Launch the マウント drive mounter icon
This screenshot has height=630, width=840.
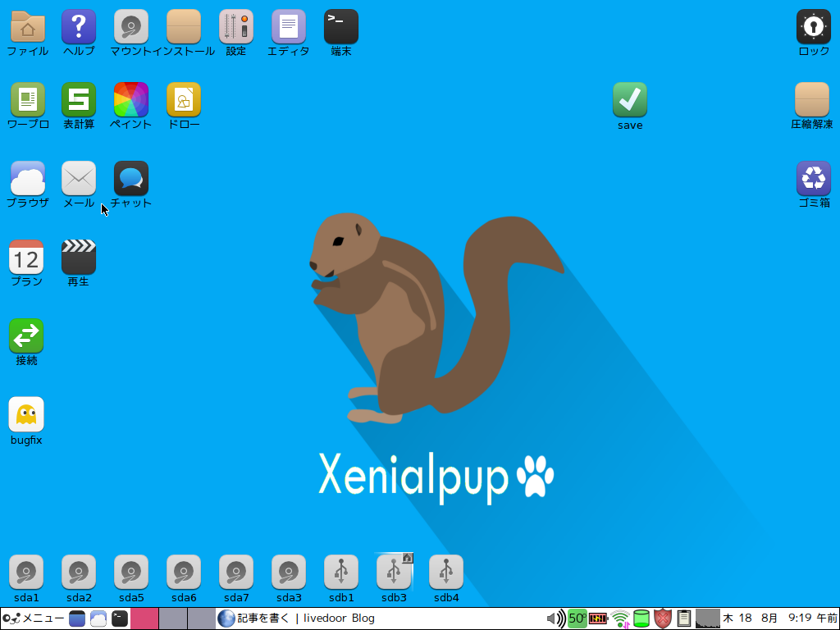pyautogui.click(x=131, y=27)
